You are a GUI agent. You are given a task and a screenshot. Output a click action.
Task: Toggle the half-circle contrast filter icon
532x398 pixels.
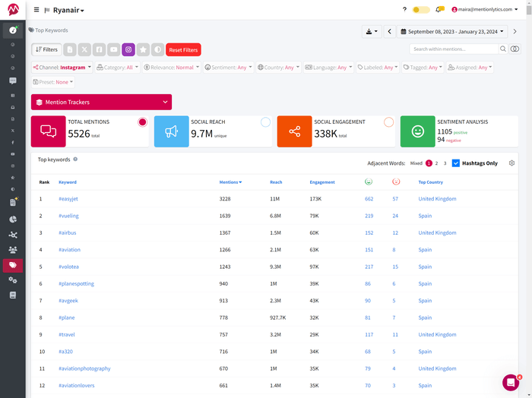coord(158,49)
